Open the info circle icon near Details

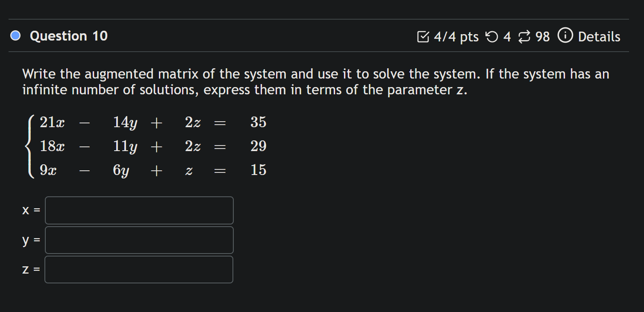pos(565,36)
